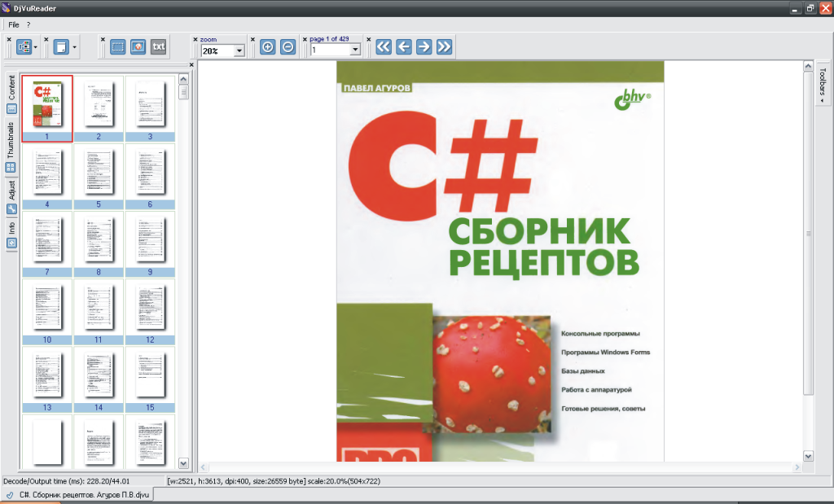The image size is (834, 504).
Task: Select the rectangular selection tool
Action: [x=117, y=46]
